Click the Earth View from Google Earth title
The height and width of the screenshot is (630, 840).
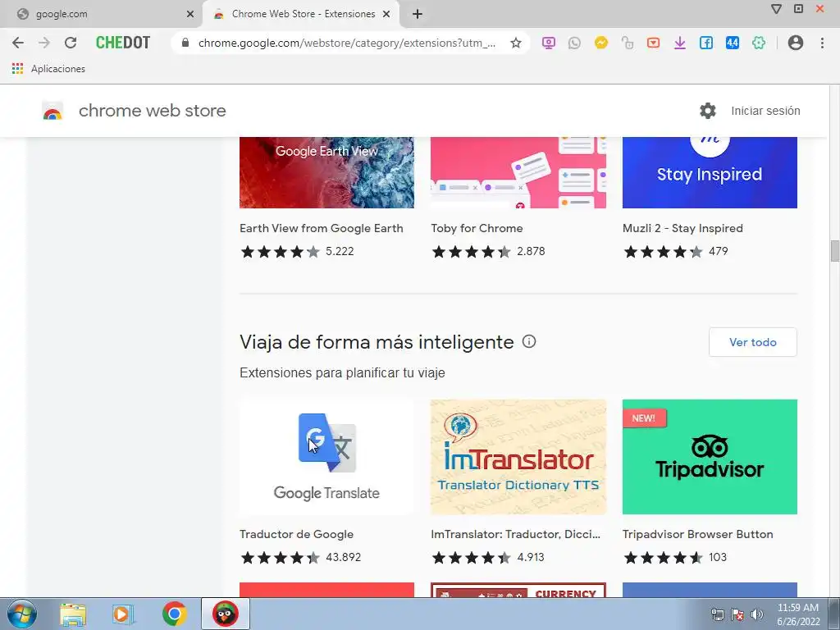(x=322, y=228)
